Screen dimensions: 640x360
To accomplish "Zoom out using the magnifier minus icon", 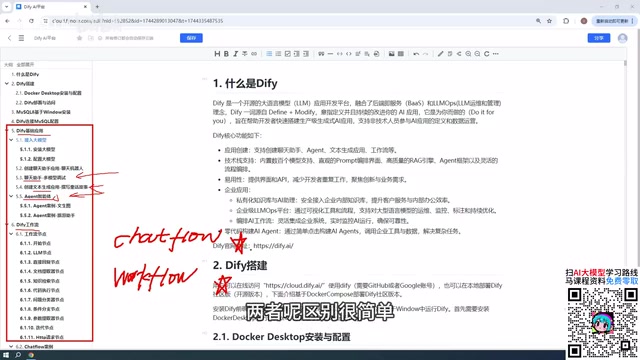I will [x=477, y=54].
